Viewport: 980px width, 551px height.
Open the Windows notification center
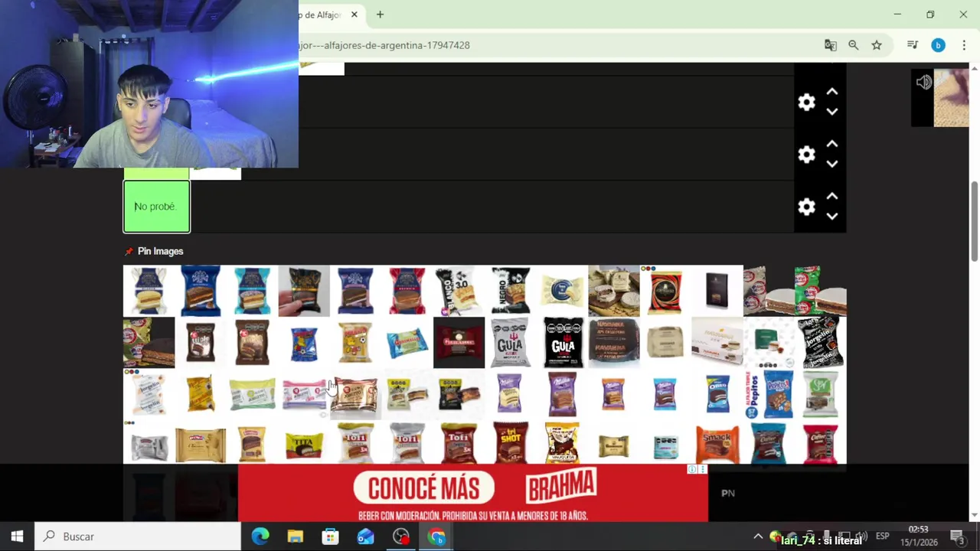tap(957, 536)
